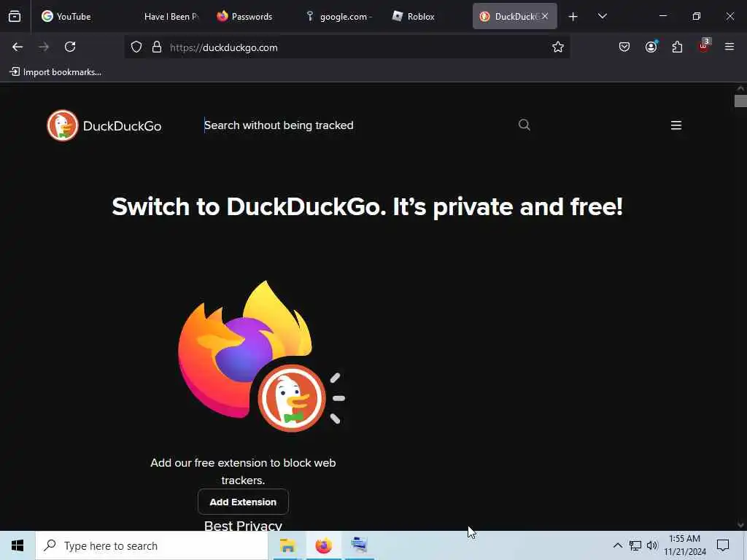Open the third taskbar app icon

coord(359,545)
